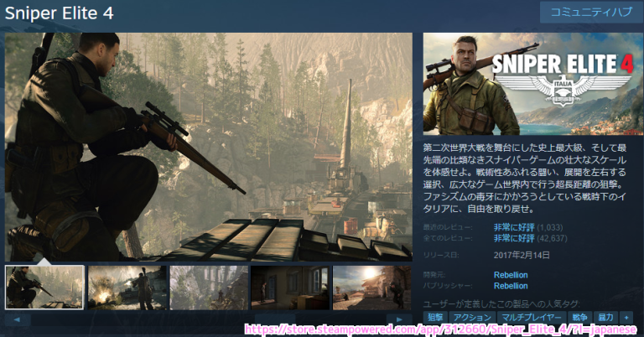Screen dimensions: 644x337
Task: Click the 戦争 tag
Action: pyautogui.click(x=579, y=318)
